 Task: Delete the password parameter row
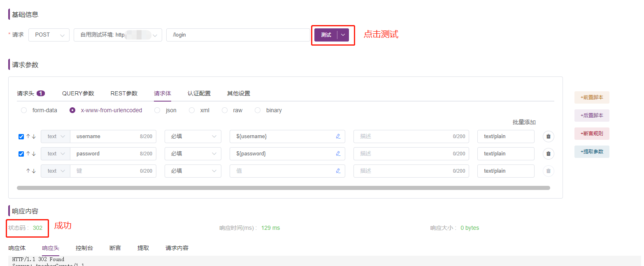pos(548,153)
